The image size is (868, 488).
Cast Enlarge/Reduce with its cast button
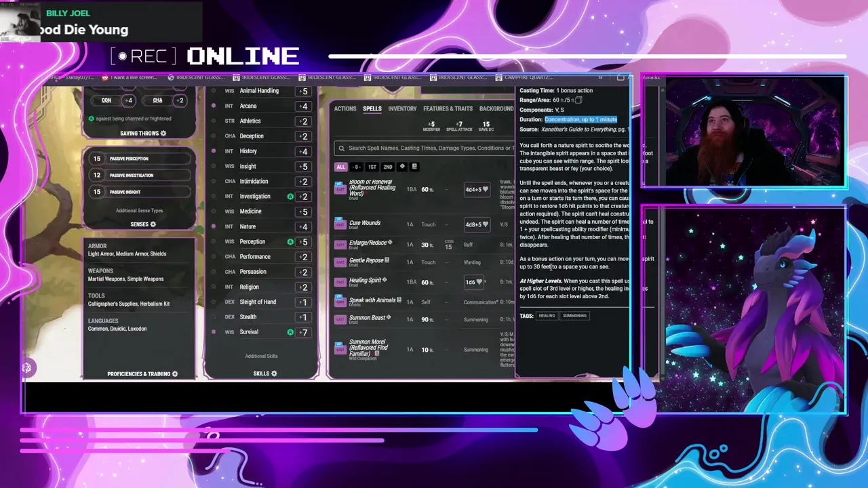click(340, 244)
